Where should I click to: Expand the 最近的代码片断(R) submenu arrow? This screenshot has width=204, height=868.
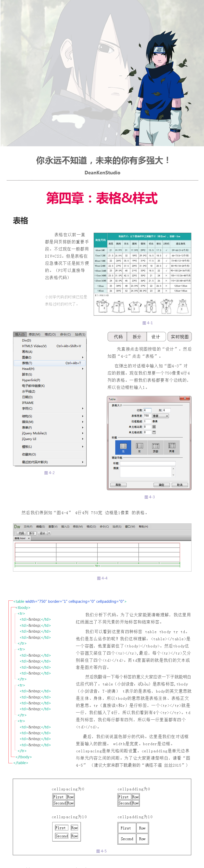coord(82,462)
